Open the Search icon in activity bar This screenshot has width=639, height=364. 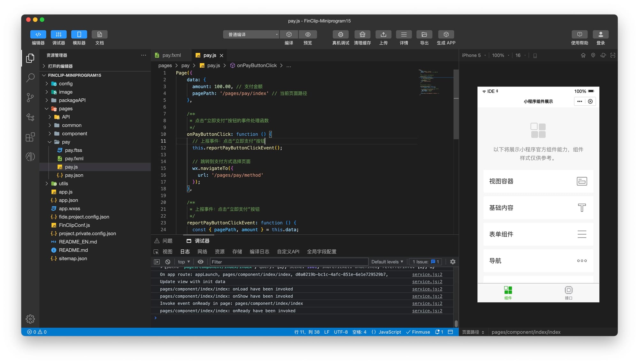pyautogui.click(x=30, y=78)
